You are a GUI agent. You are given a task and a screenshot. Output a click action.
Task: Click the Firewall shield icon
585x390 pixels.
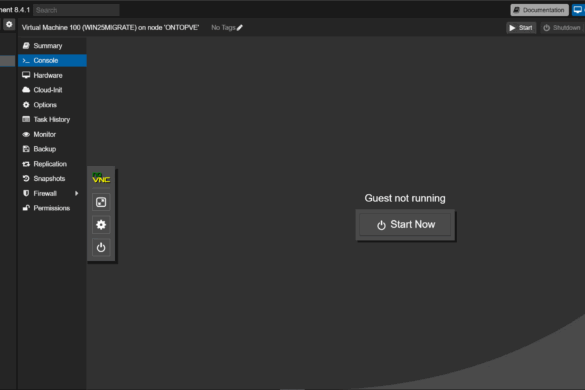point(26,193)
